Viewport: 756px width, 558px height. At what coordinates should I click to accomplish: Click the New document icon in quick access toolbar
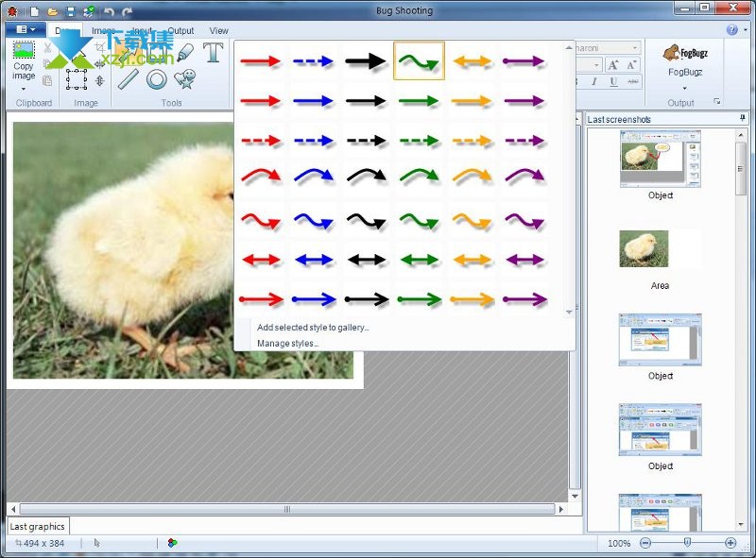(35, 11)
